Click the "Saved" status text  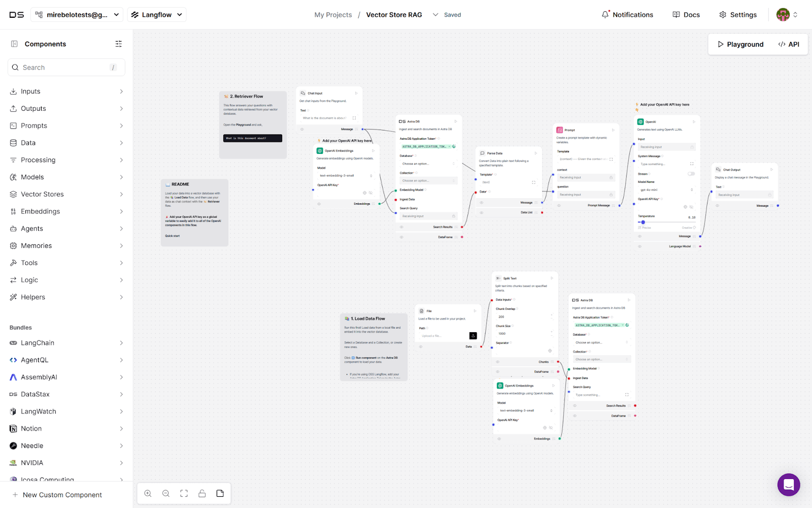point(453,15)
